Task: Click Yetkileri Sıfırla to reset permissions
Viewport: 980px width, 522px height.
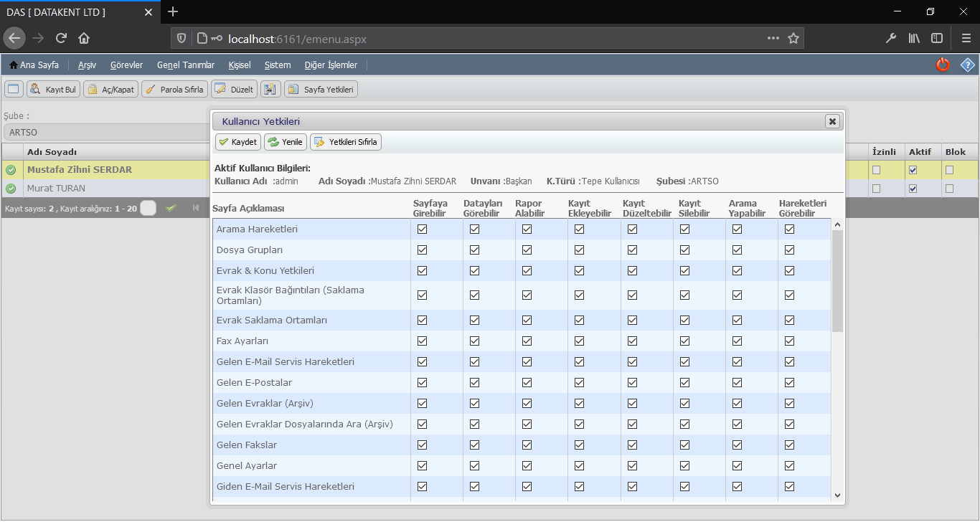Action: click(345, 142)
